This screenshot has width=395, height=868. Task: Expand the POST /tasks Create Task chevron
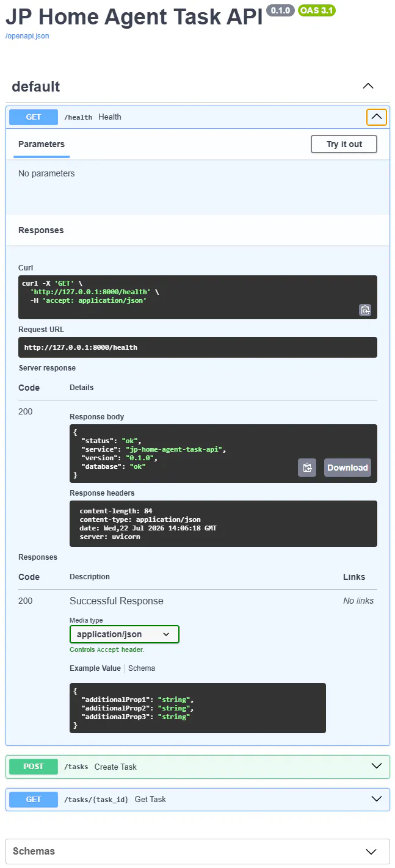tap(377, 766)
